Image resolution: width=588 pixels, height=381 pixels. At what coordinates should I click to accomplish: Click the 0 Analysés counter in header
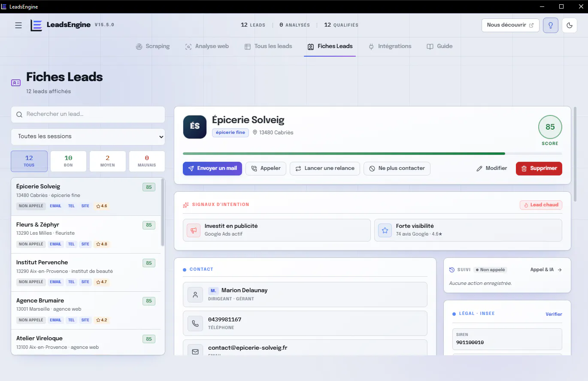294,25
